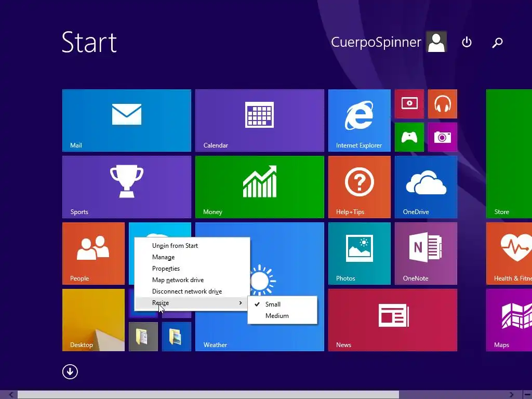532x399 pixels.
Task: Open the Mail tile
Action: click(x=127, y=121)
